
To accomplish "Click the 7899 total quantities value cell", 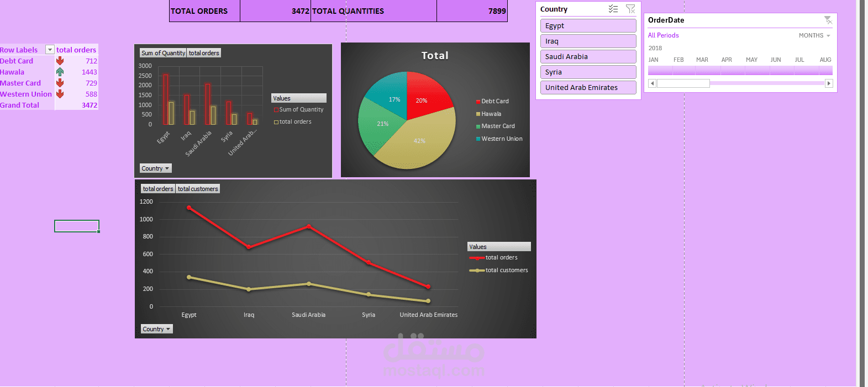I will coord(472,11).
